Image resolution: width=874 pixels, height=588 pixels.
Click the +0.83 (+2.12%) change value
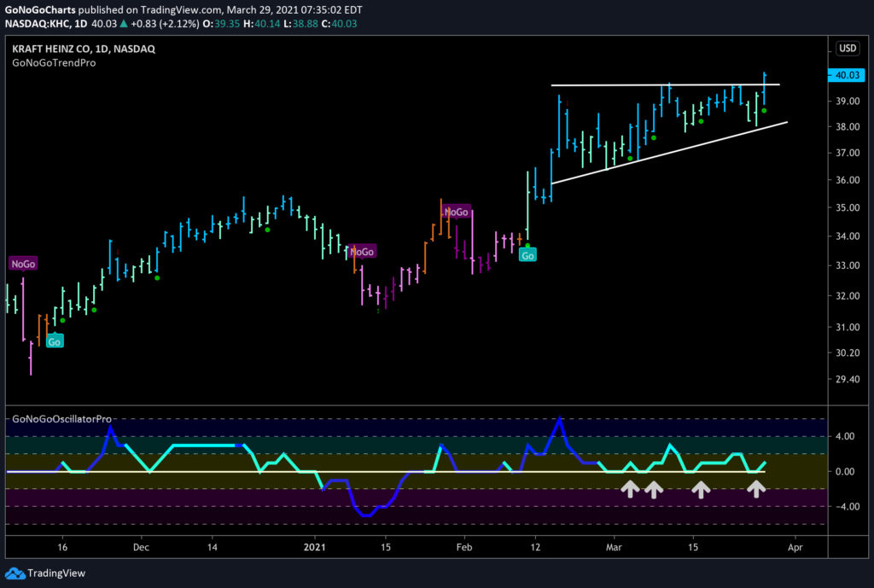click(x=165, y=24)
